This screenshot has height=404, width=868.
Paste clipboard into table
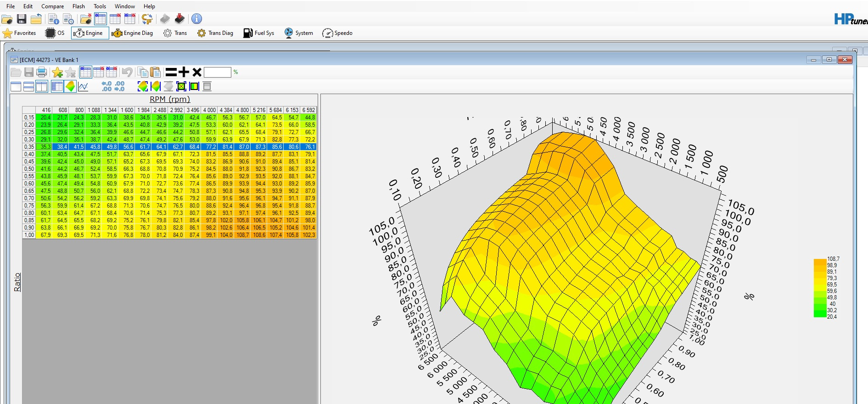coord(156,72)
